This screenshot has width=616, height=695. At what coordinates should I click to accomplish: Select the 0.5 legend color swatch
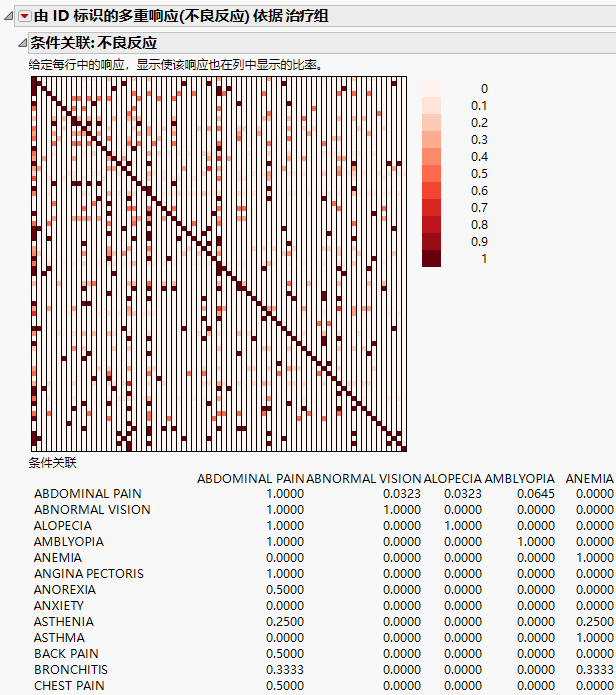tap(431, 174)
